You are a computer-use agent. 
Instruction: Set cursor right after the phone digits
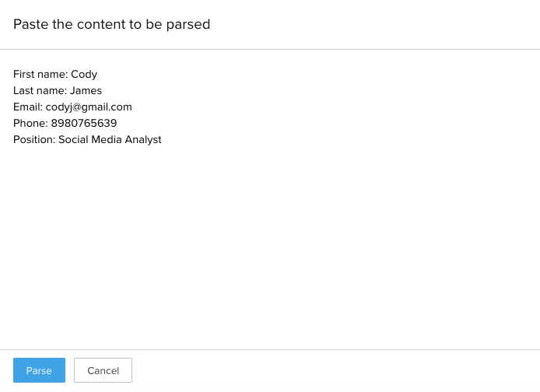click(x=117, y=124)
